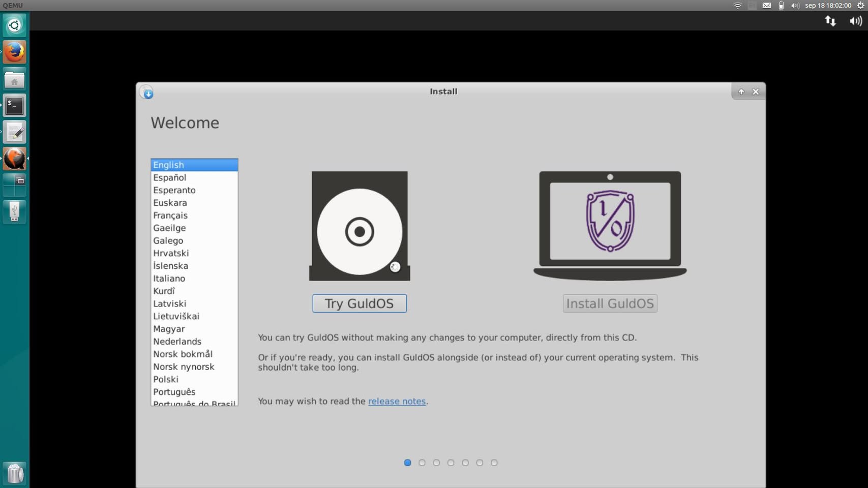This screenshot has height=488, width=868.
Task: Click the CD disc Try GuldOS image
Action: click(x=360, y=226)
